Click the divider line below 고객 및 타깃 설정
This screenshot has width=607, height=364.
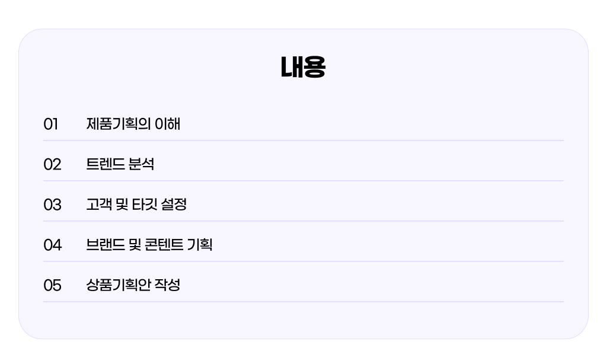click(x=303, y=221)
